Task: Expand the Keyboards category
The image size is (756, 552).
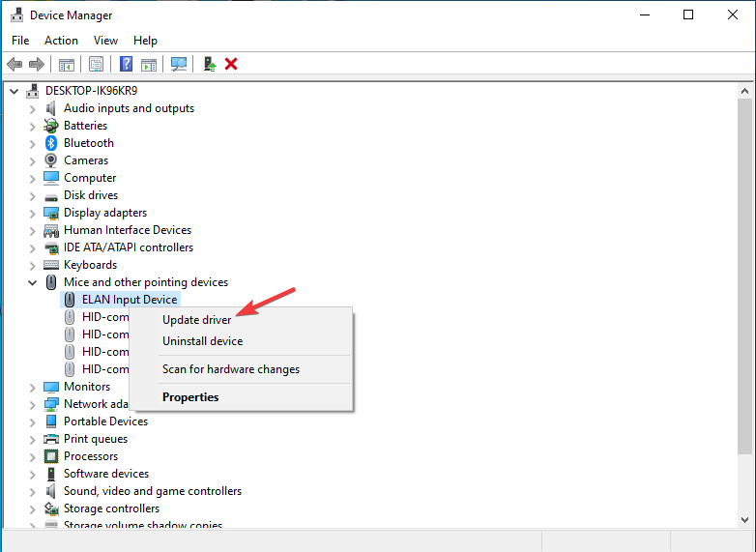Action: [32, 266]
